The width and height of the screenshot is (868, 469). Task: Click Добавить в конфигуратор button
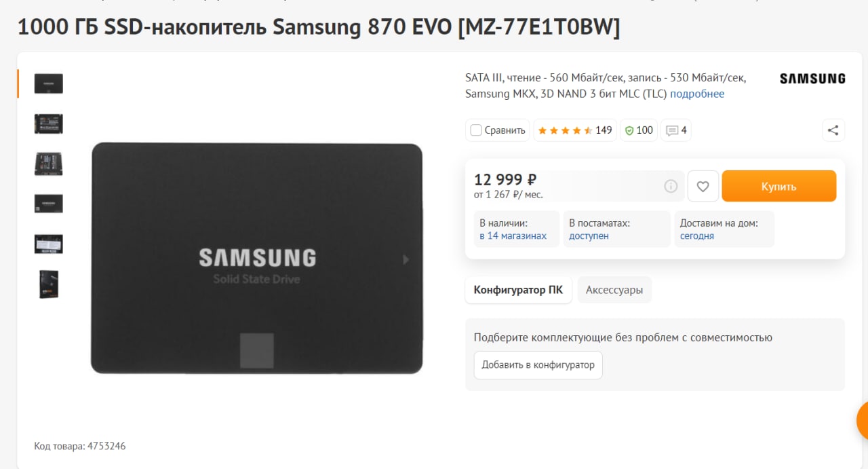(538, 364)
